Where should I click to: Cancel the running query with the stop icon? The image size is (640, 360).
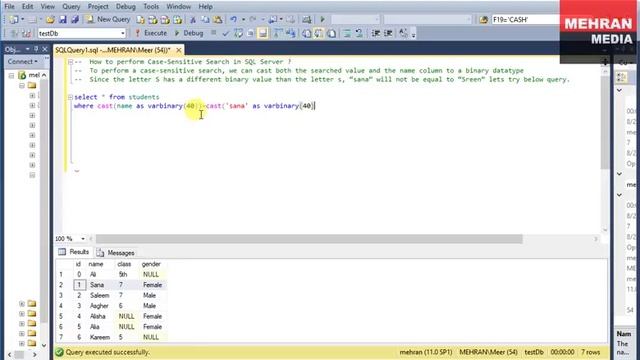[x=213, y=33]
